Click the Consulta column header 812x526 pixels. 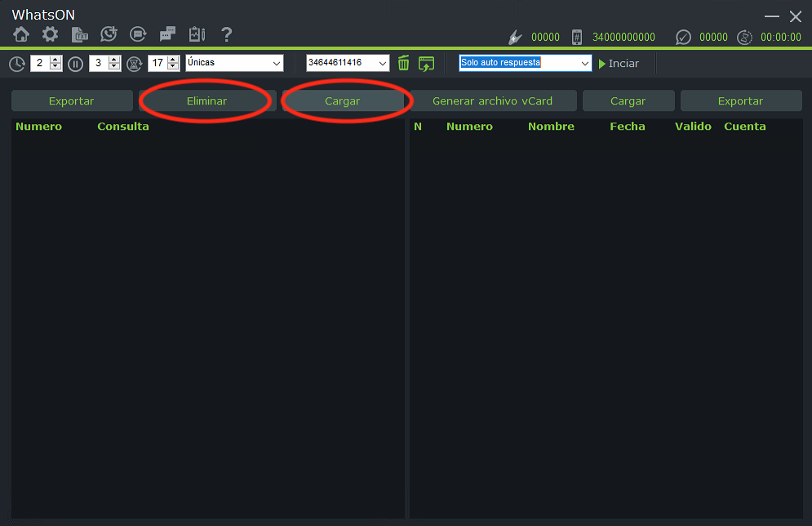[x=123, y=127]
